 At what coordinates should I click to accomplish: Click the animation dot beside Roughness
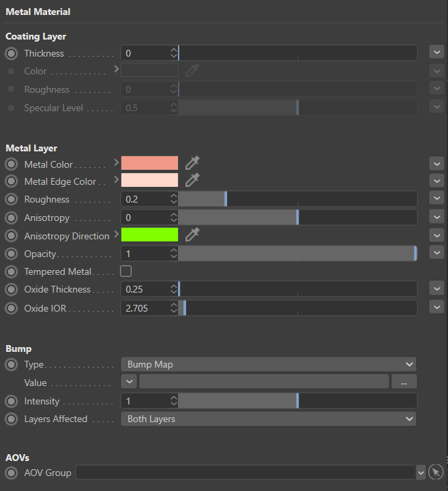click(11, 199)
